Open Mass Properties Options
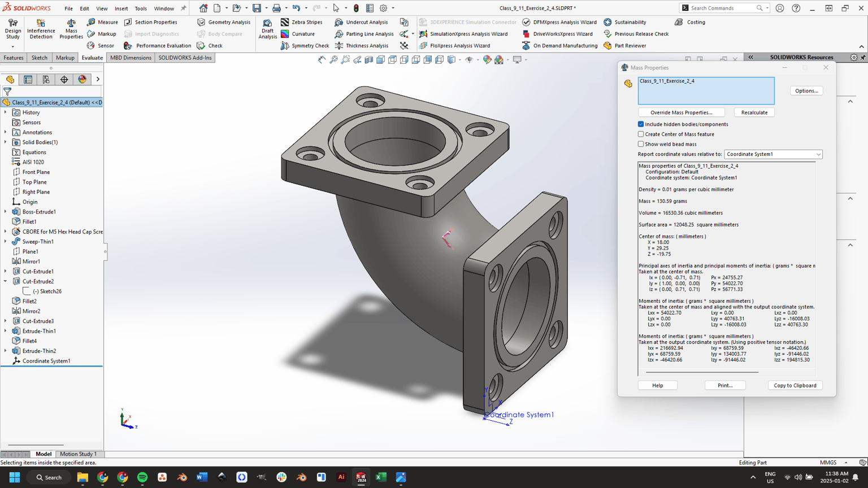The image size is (868, 488). coord(806,91)
